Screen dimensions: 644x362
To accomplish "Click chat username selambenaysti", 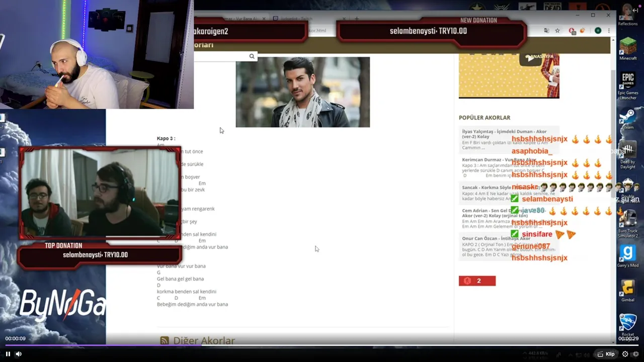I will point(547,199).
